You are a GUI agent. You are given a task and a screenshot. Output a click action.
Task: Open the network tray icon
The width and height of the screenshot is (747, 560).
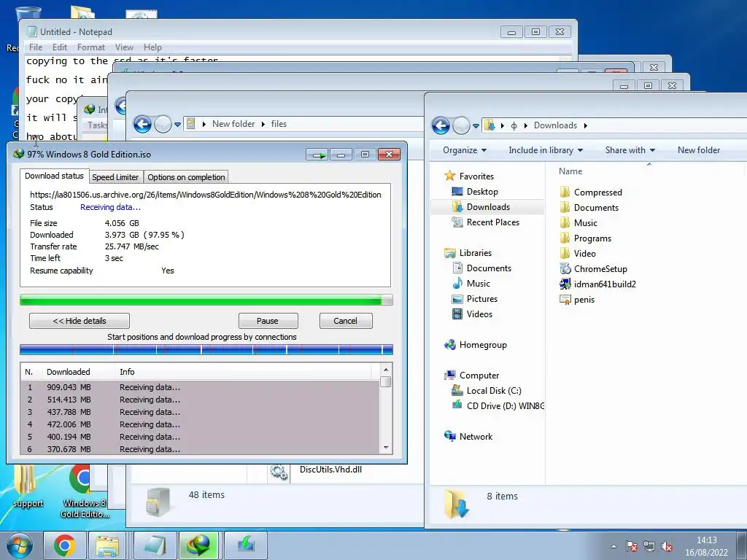(x=649, y=546)
